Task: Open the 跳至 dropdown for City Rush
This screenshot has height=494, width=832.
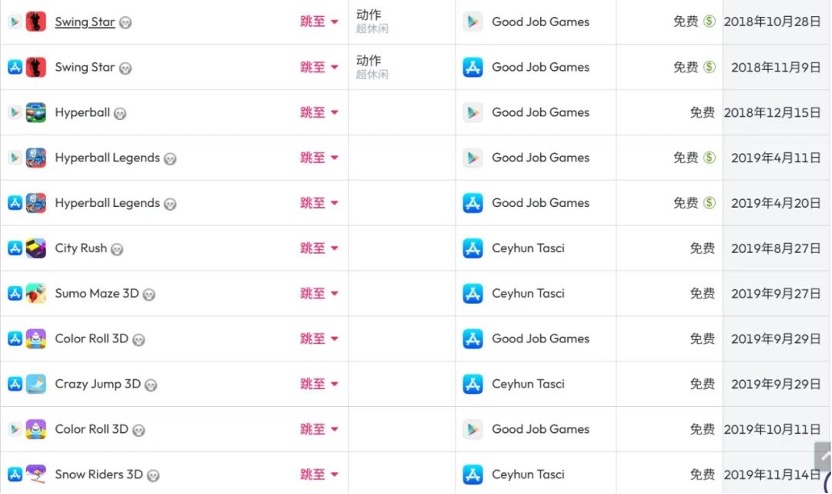Action: [x=320, y=248]
